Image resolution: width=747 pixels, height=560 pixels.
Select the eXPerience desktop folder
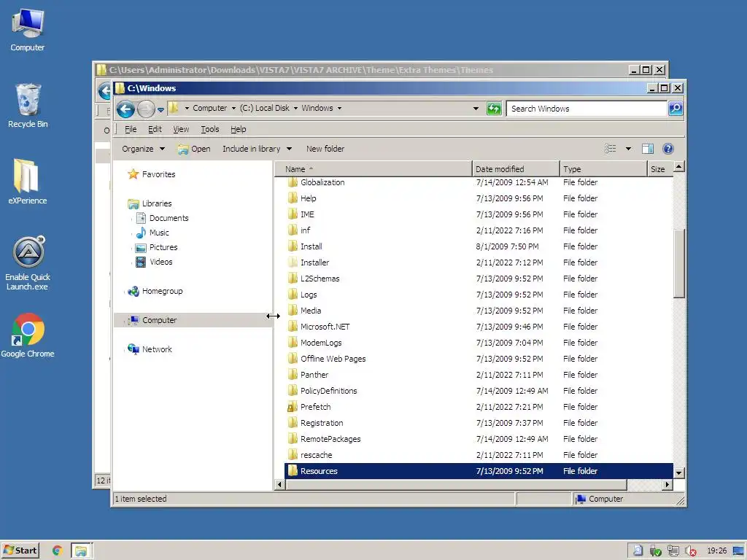27,182
